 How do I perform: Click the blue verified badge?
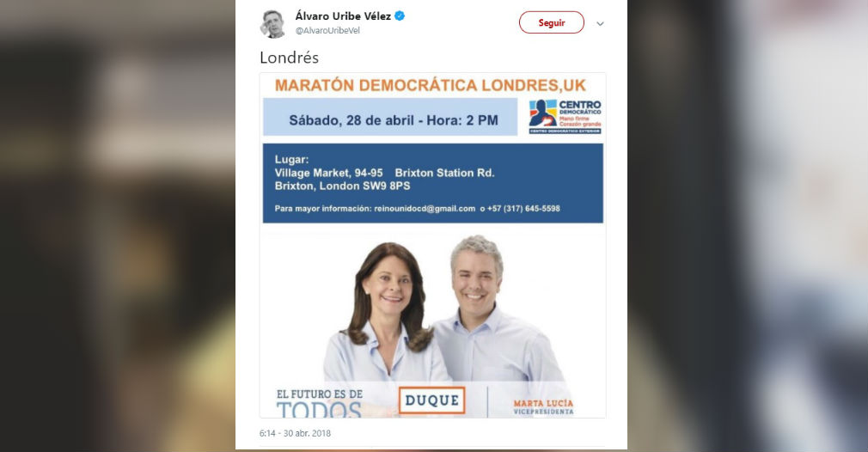[x=400, y=16]
